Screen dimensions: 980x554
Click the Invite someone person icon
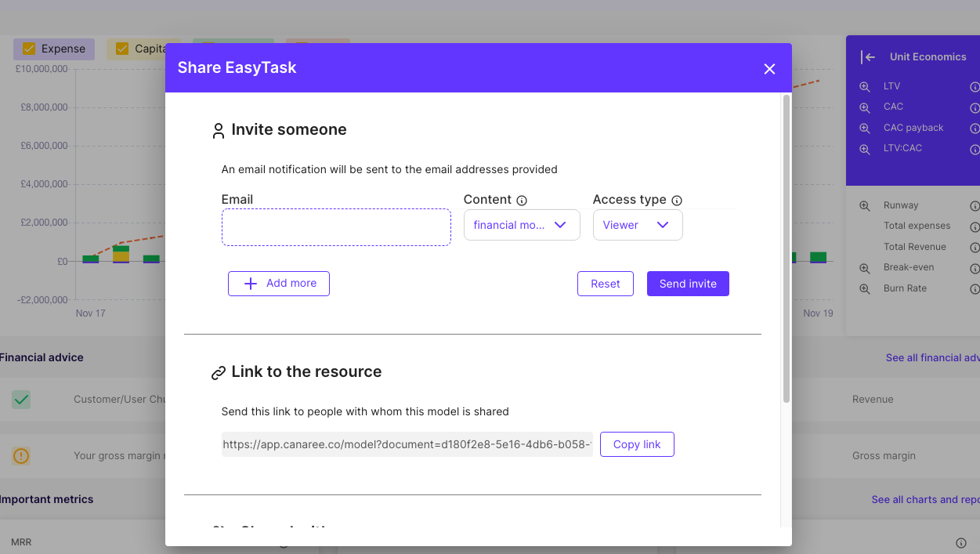[219, 131]
